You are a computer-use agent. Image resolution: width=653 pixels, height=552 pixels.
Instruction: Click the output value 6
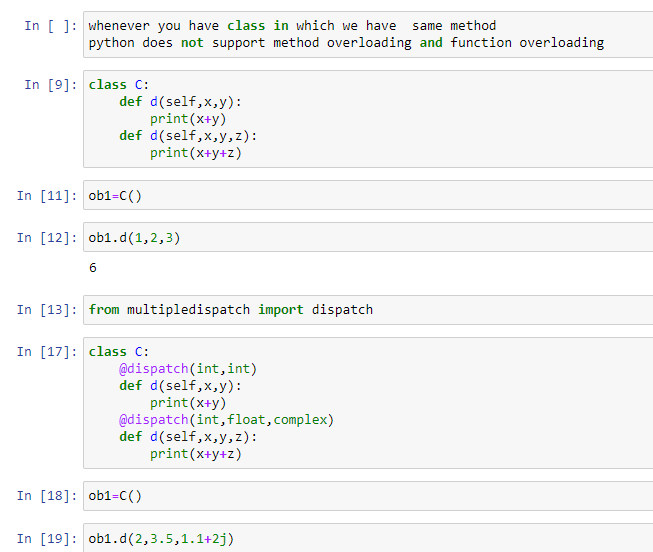(93, 267)
